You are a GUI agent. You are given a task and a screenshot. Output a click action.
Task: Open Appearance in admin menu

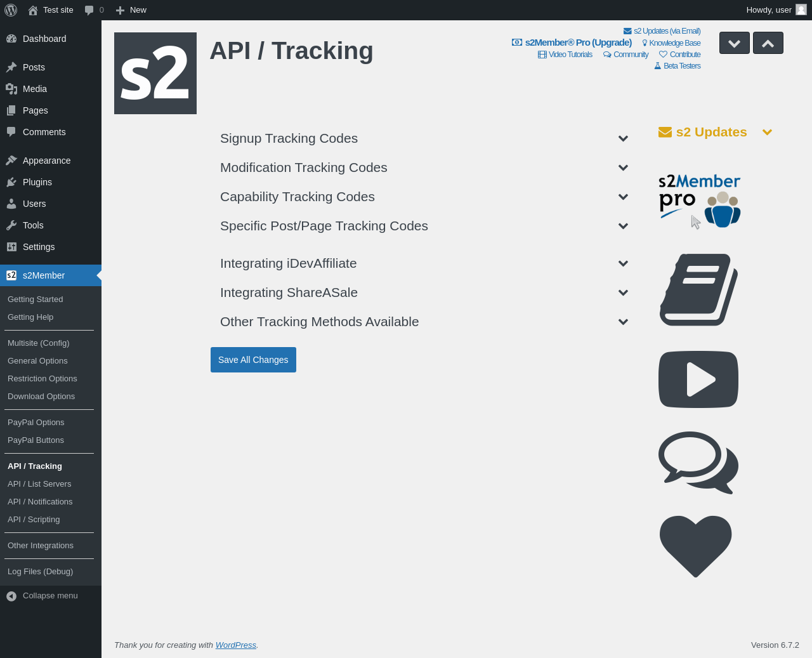[51, 161]
